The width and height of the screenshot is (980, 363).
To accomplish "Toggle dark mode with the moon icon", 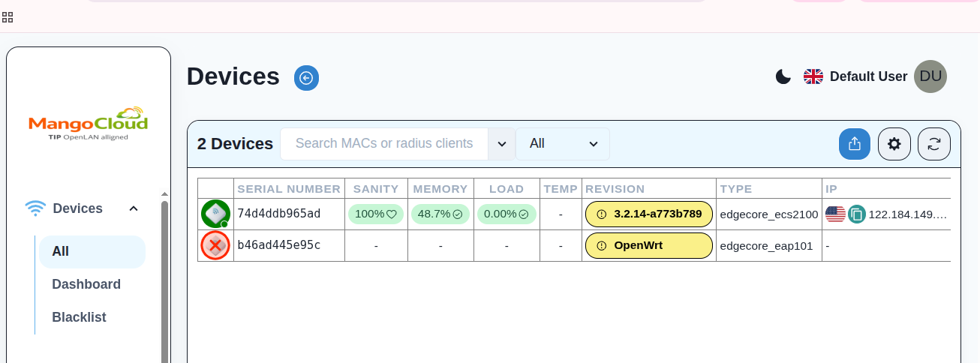I will tap(783, 76).
